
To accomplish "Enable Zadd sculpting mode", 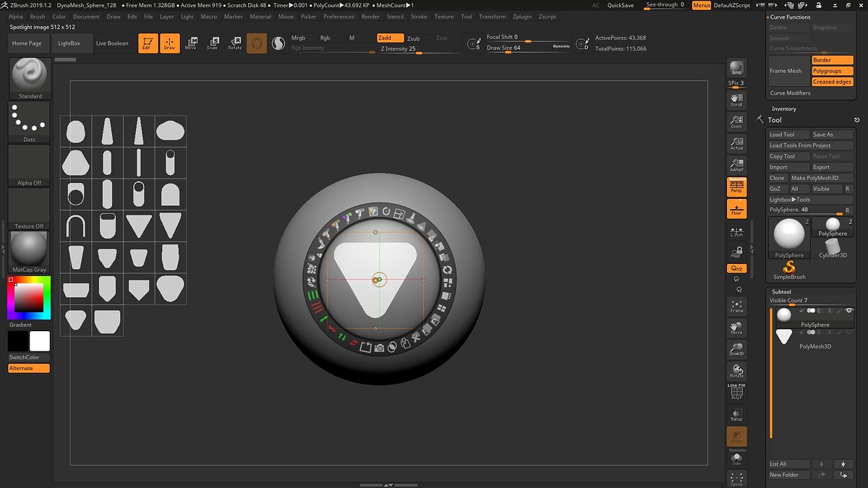I will (x=390, y=38).
